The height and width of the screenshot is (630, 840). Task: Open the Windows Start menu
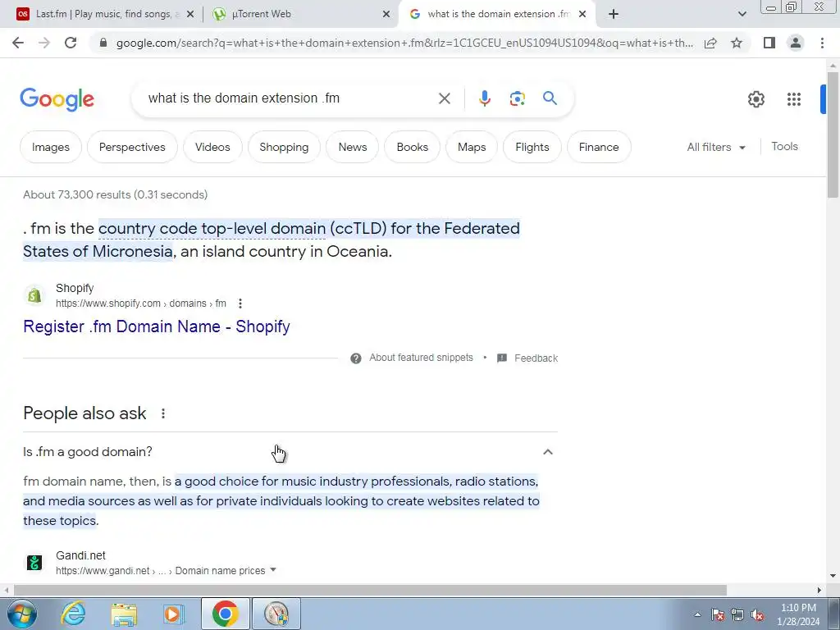click(21, 614)
